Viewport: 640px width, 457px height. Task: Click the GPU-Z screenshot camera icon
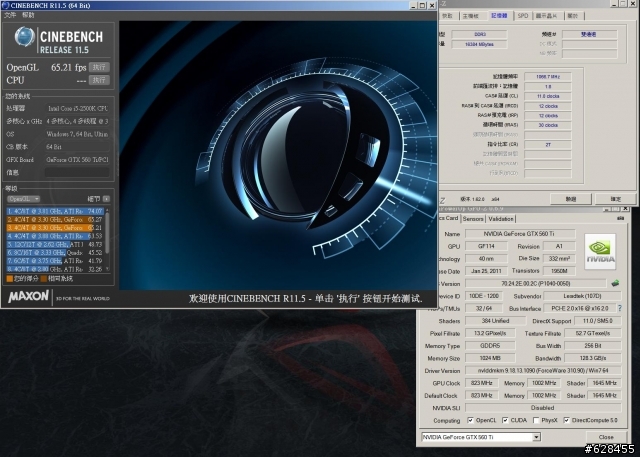coord(621,218)
